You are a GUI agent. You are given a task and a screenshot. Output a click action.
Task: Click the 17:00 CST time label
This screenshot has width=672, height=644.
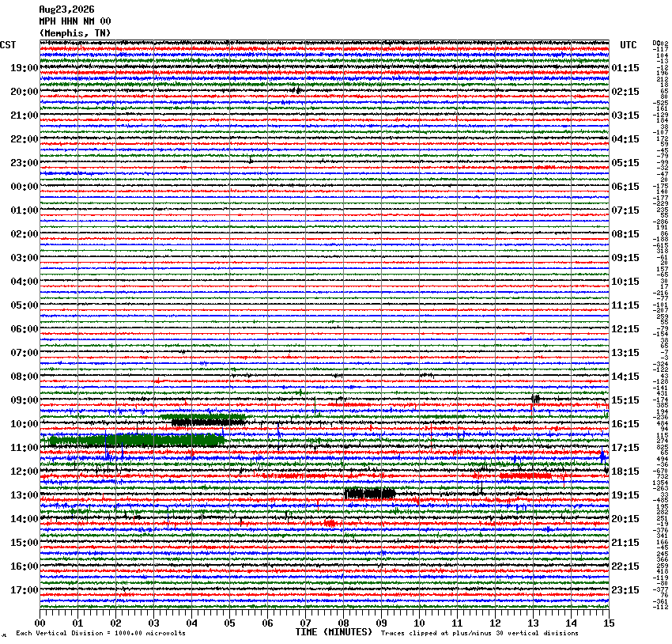pyautogui.click(x=24, y=590)
